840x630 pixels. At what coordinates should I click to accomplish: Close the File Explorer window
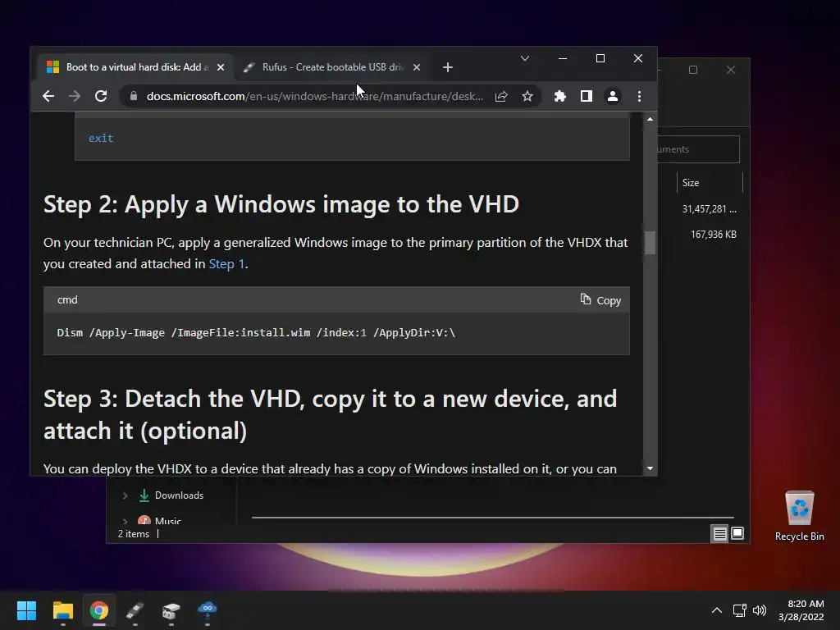pyautogui.click(x=731, y=70)
